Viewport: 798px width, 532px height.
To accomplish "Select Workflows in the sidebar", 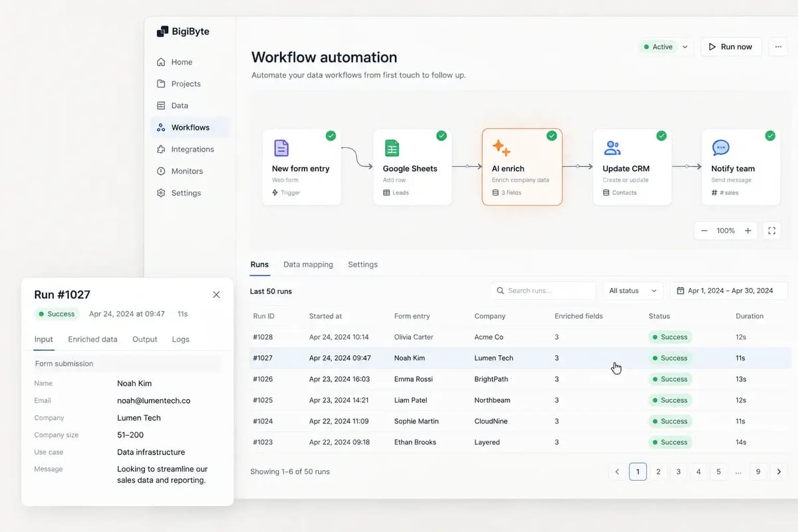I will (190, 127).
